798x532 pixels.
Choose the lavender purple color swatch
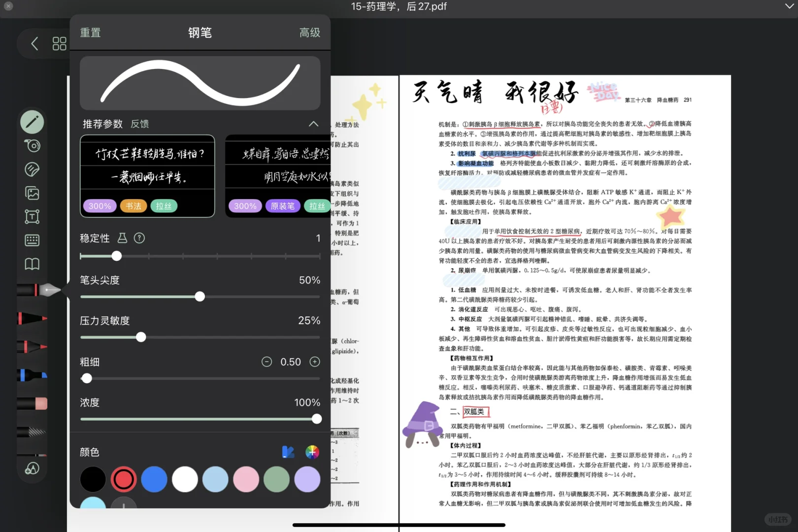[x=307, y=479]
